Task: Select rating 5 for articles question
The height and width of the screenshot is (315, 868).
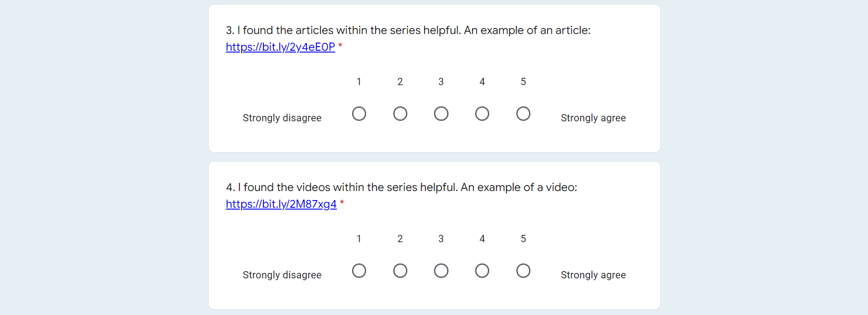Action: [x=523, y=114]
